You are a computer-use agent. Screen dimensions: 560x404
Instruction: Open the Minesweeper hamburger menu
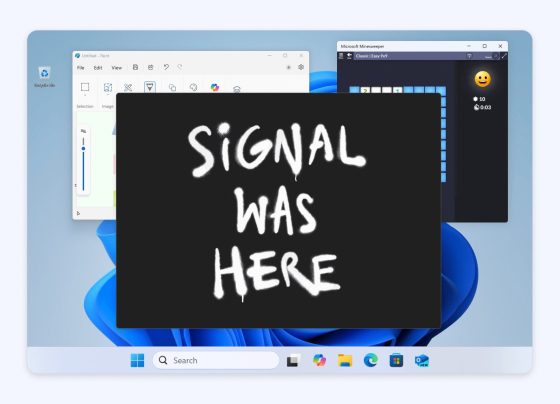tap(341, 56)
